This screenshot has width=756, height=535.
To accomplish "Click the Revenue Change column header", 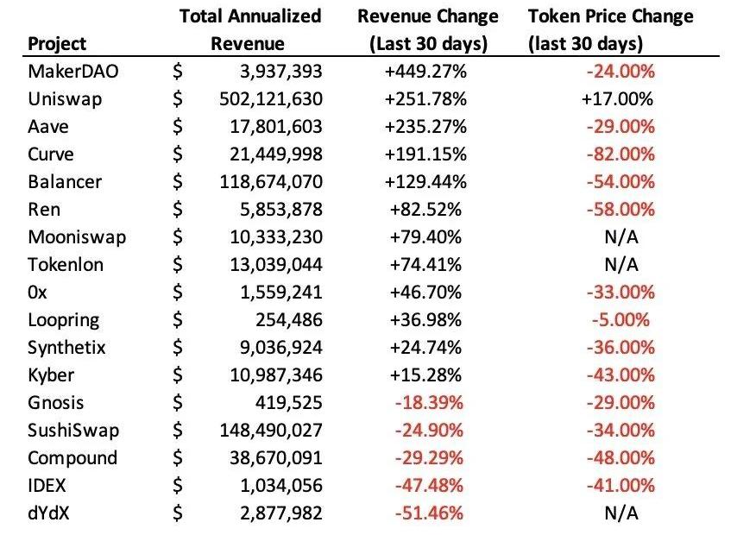I will click(427, 29).
